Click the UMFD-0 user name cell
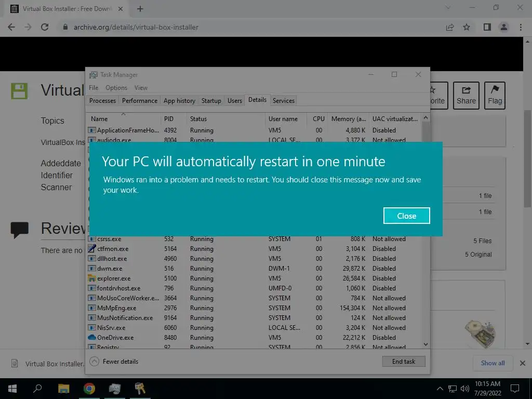The image size is (532, 399). pos(280,288)
